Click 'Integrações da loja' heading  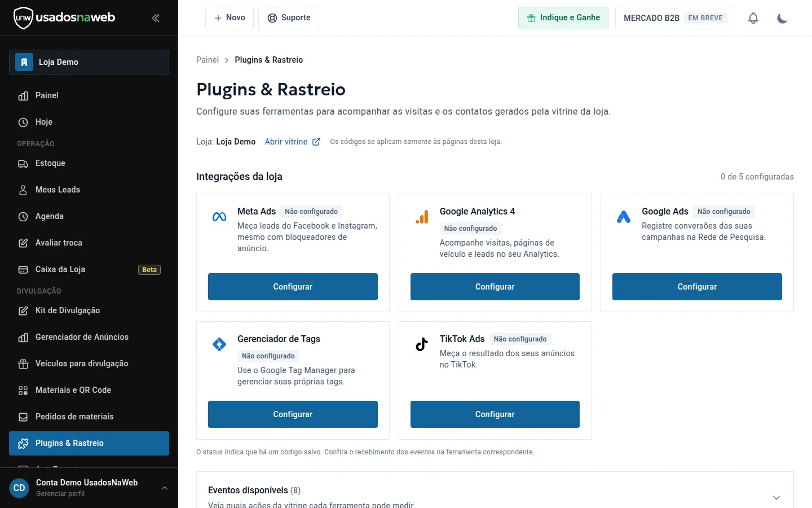click(239, 177)
